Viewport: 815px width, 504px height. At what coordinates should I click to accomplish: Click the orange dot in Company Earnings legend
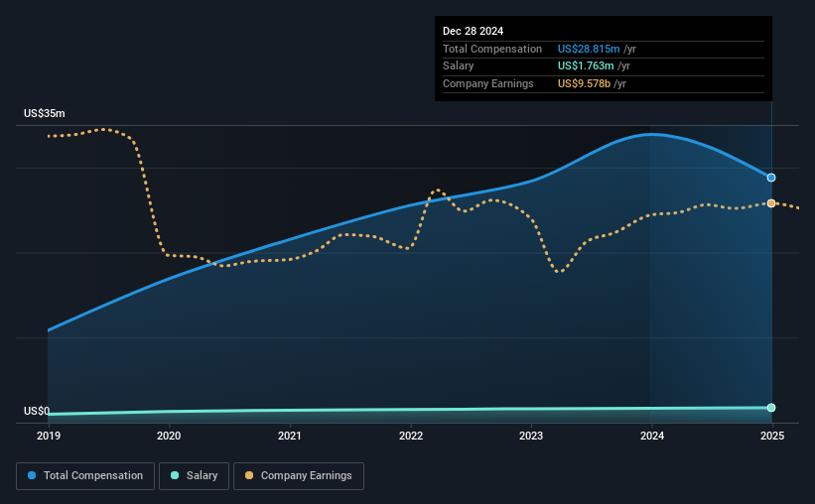249,475
